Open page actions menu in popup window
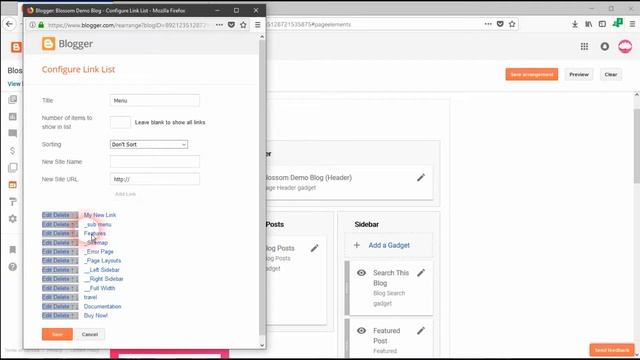 220,25
